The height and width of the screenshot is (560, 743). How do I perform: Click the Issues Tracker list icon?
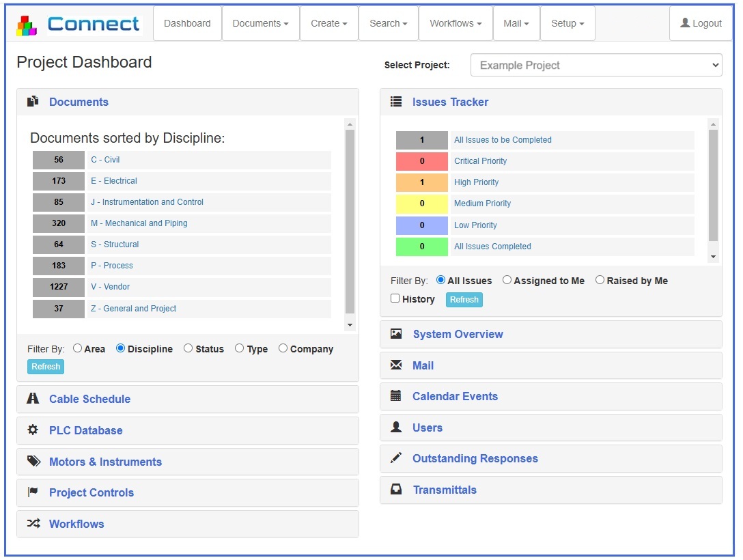click(x=396, y=101)
